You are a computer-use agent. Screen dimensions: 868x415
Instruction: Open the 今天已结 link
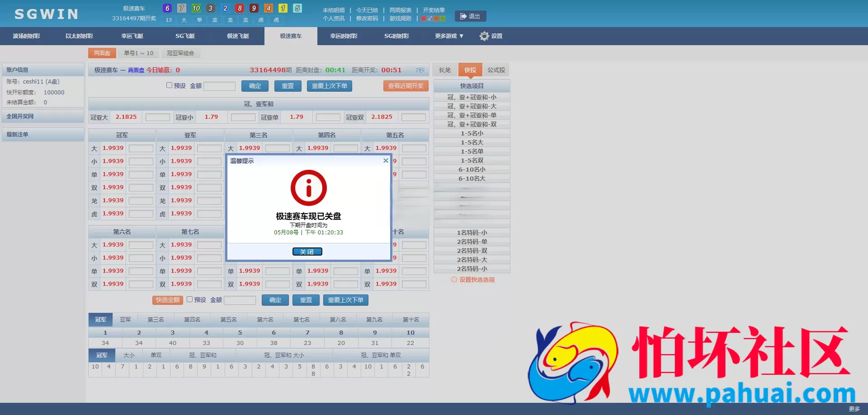pyautogui.click(x=367, y=10)
